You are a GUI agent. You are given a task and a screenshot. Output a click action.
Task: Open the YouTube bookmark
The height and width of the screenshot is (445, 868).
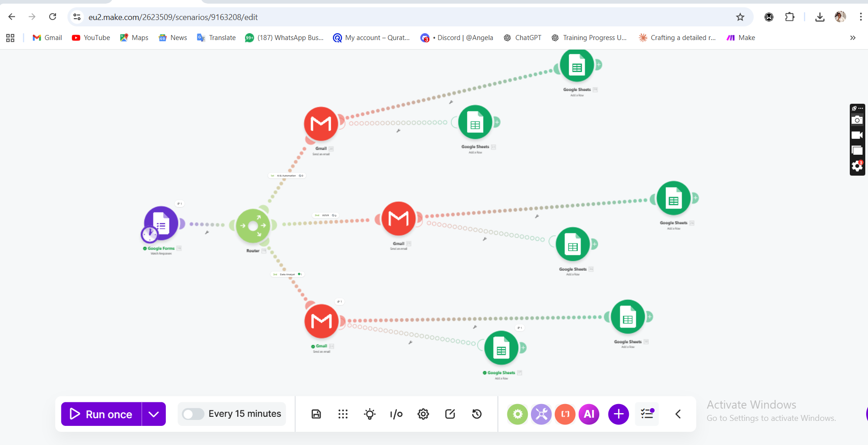(x=91, y=38)
